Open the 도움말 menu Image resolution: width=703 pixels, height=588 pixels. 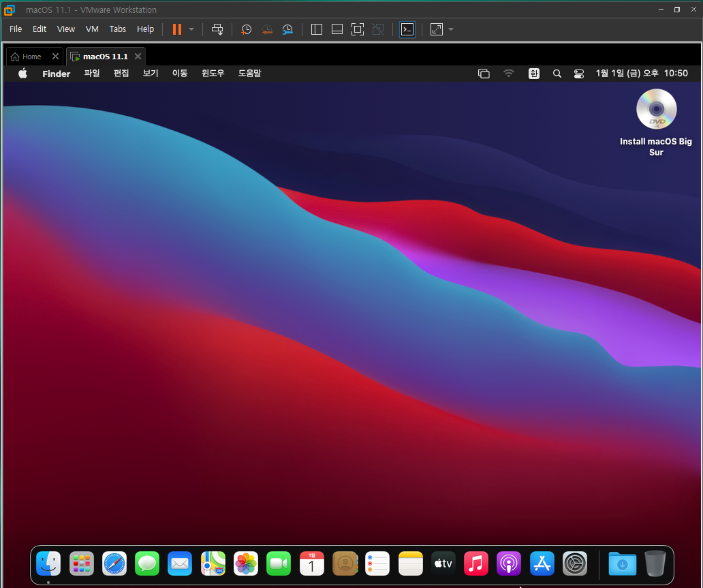[249, 73]
